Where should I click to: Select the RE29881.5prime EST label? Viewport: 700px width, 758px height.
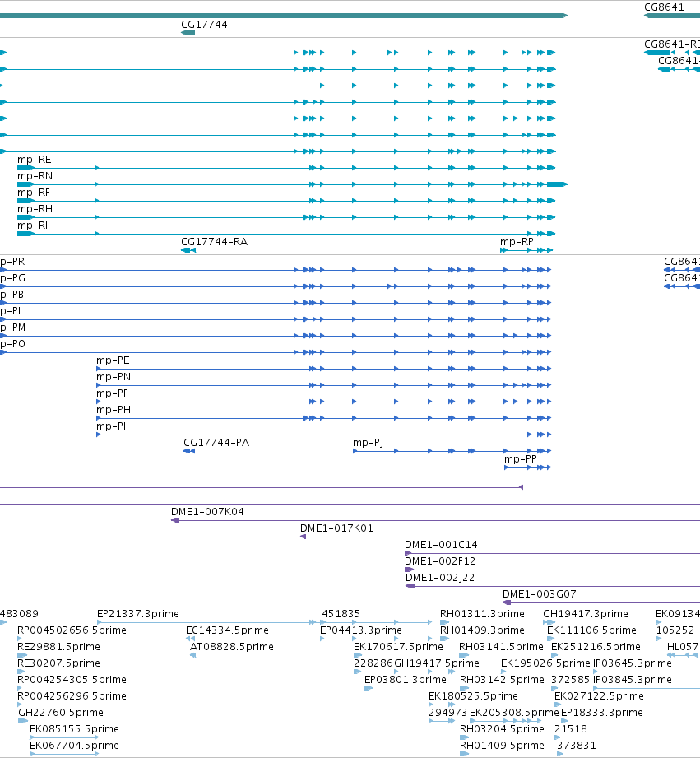(58, 646)
